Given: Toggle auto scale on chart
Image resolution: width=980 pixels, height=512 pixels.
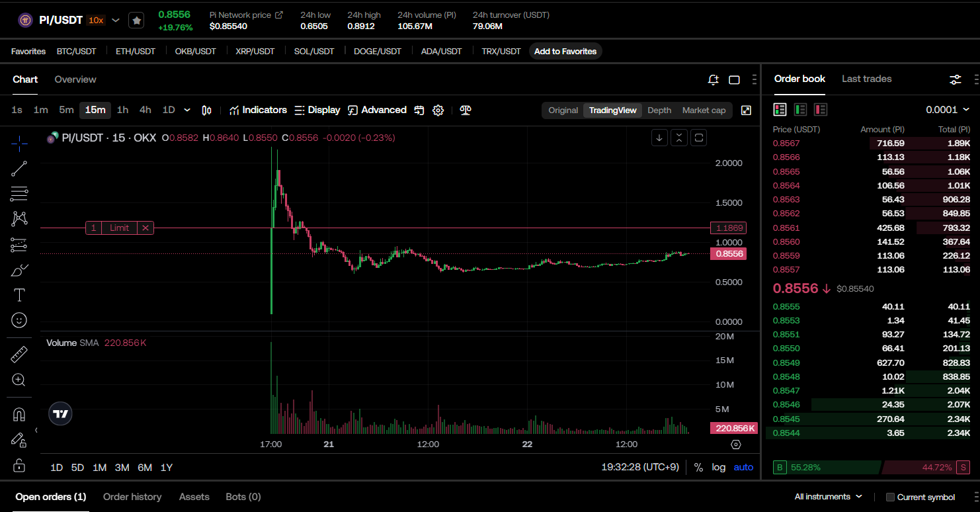Looking at the screenshot, I should tap(743, 467).
